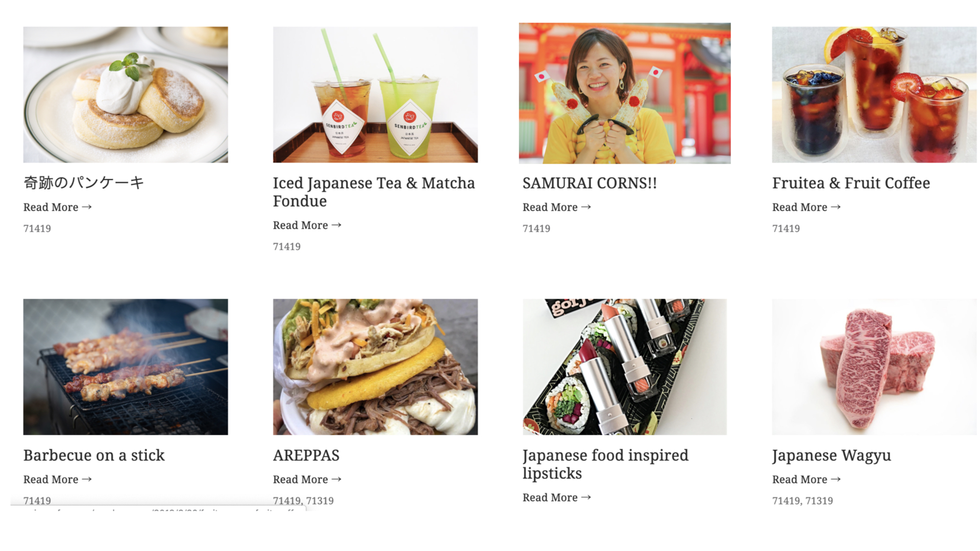This screenshot has width=980, height=551.
Task: Open the AREPPAS post title
Action: tap(306, 455)
